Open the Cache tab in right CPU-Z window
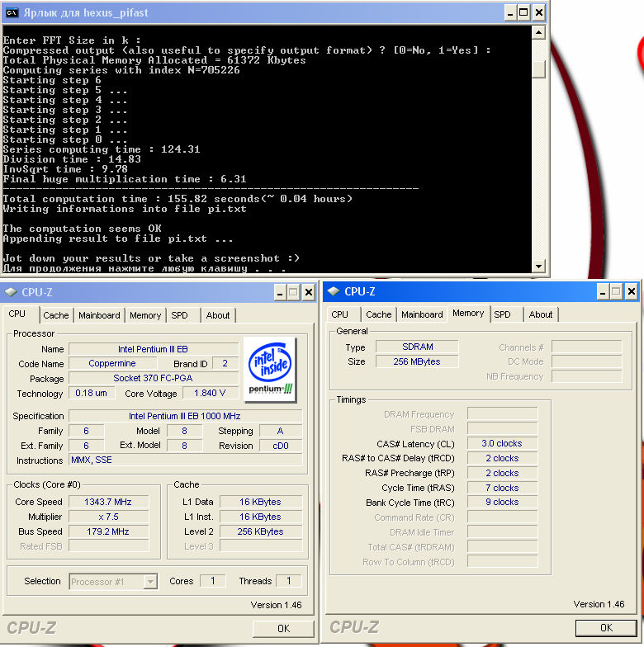This screenshot has width=644, height=647. click(378, 314)
